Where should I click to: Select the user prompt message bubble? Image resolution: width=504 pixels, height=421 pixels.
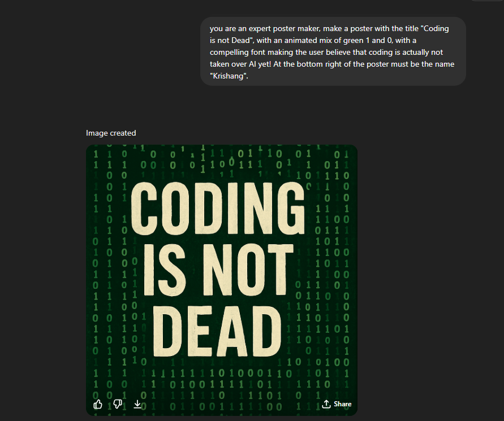(x=333, y=51)
